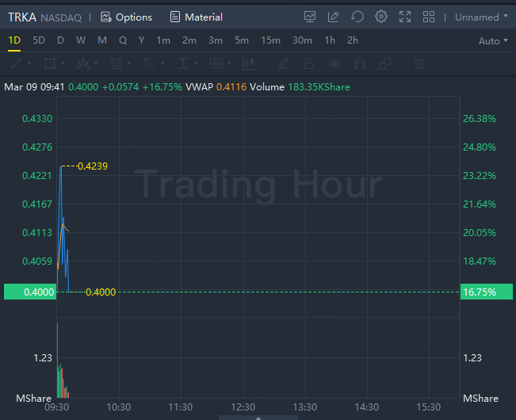Expand the Fibonacci tool dropdown arrow

point(129,63)
